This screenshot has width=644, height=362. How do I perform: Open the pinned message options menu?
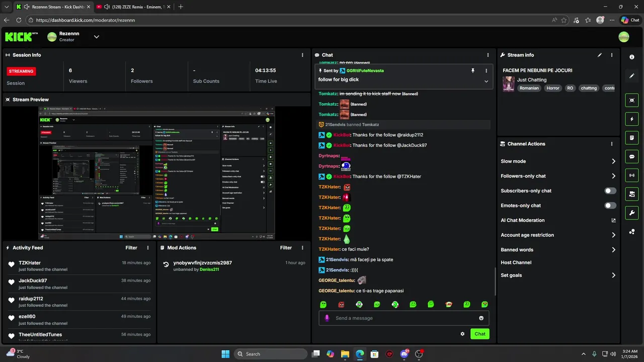click(486, 71)
